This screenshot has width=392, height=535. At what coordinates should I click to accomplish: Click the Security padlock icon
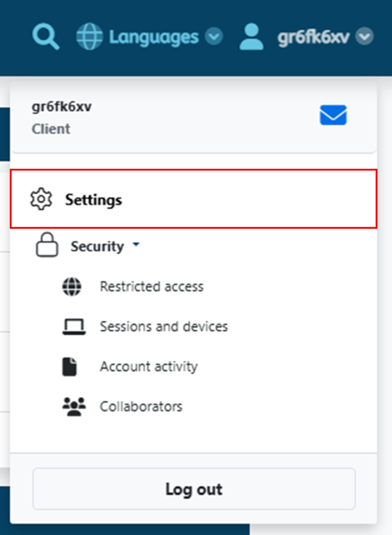pyautogui.click(x=47, y=245)
